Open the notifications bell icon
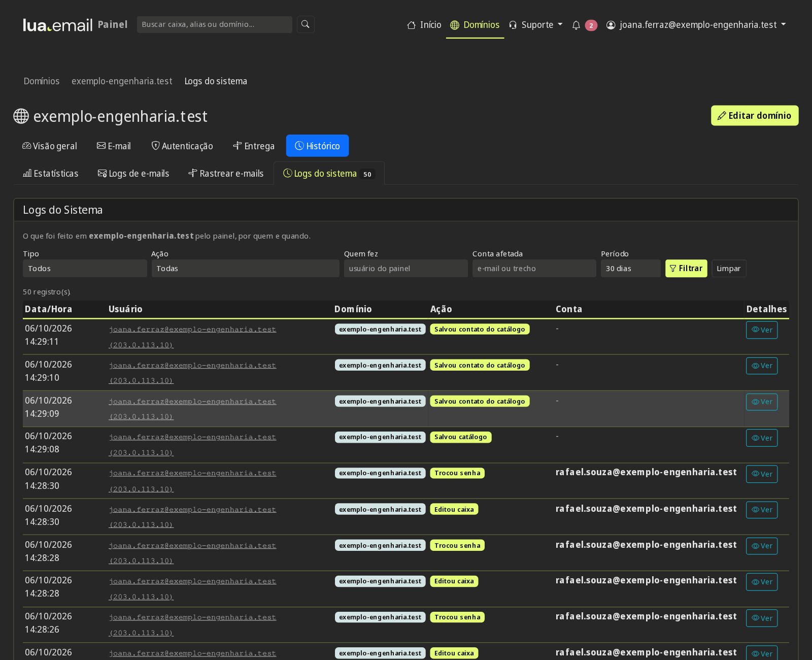 (576, 25)
